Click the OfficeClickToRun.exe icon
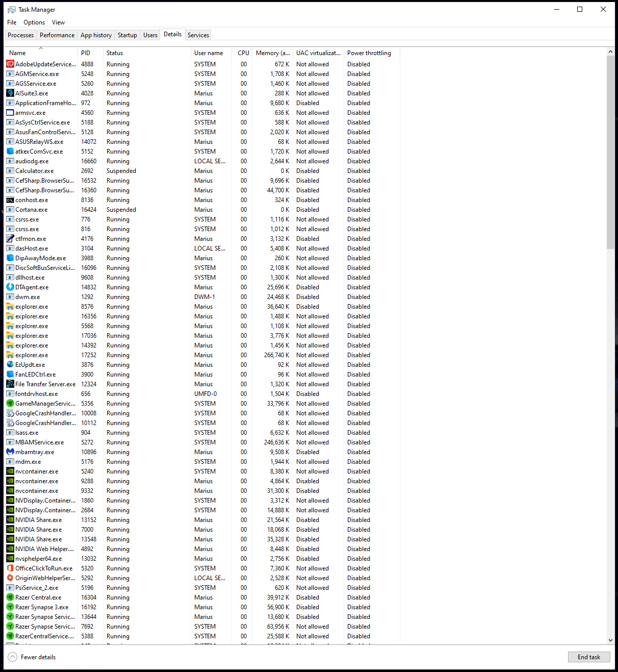This screenshot has width=618, height=672. tap(10, 568)
